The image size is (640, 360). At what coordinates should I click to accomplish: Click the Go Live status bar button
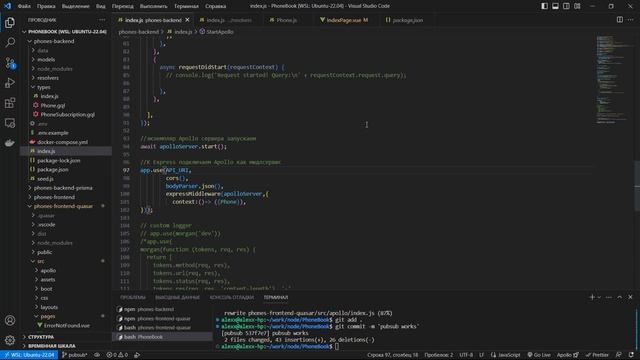[539, 355]
